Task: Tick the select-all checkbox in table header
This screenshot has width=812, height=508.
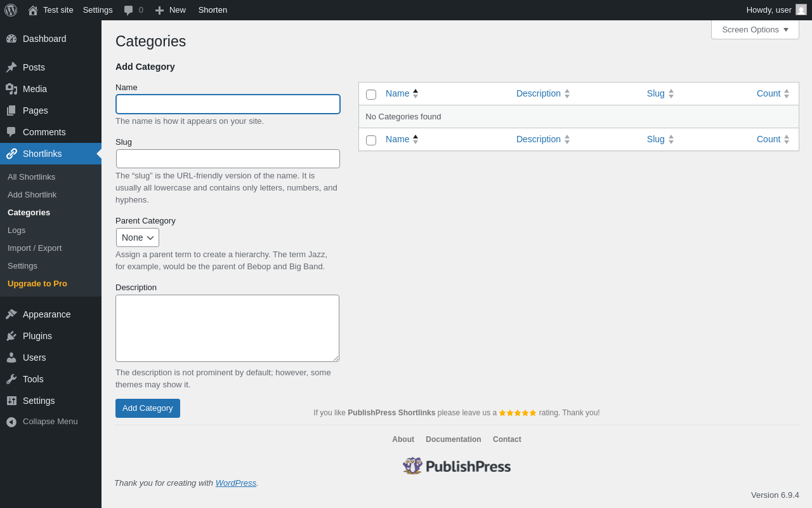Action: click(371, 95)
